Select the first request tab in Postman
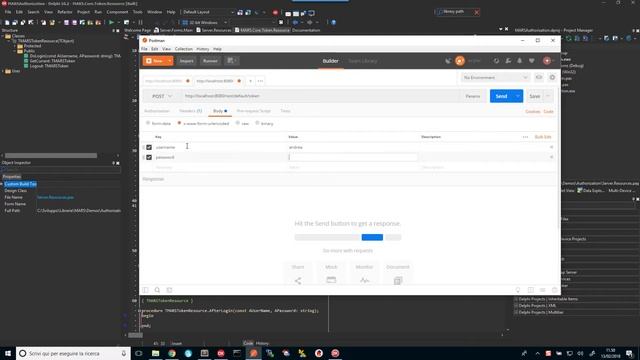640x360 pixels. pos(167,81)
